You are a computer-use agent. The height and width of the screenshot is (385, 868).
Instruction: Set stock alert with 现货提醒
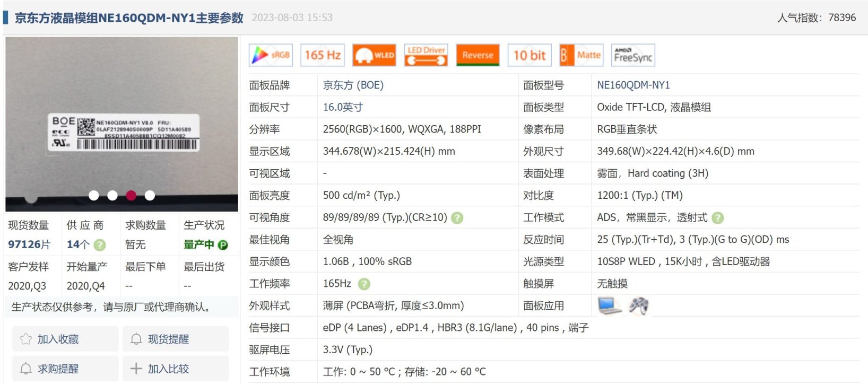(176, 339)
